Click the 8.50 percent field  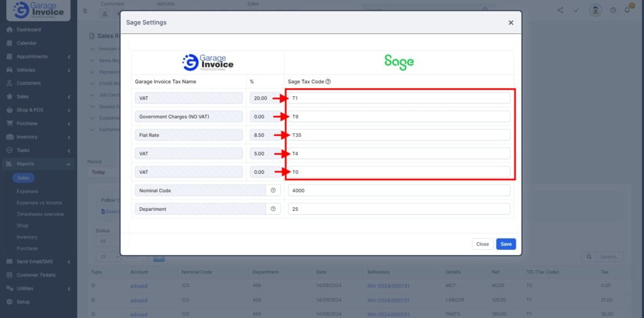tap(265, 135)
